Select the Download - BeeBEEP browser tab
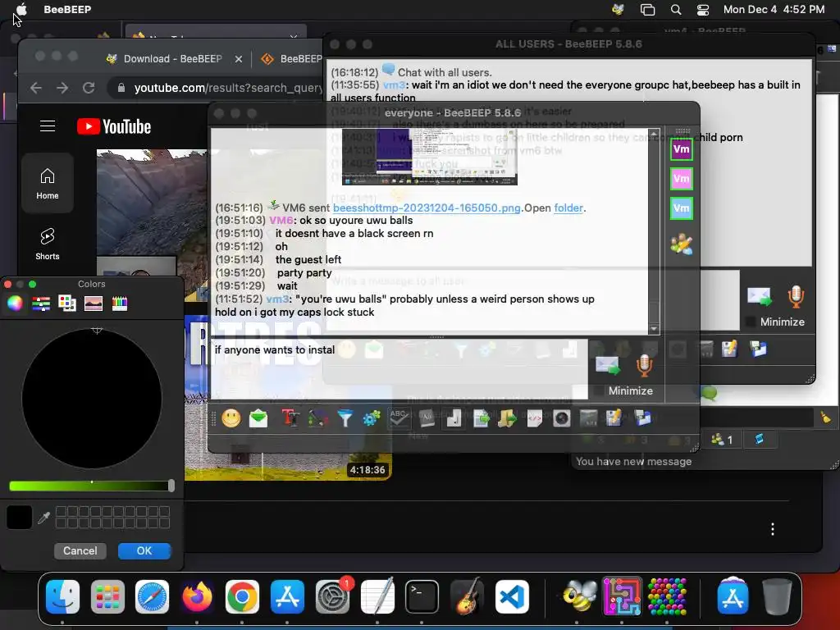 click(172, 59)
